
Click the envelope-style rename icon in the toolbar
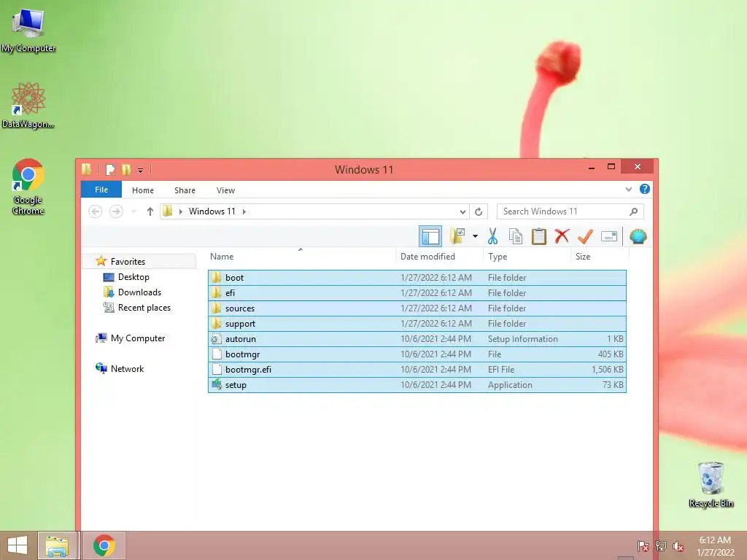[609, 236]
